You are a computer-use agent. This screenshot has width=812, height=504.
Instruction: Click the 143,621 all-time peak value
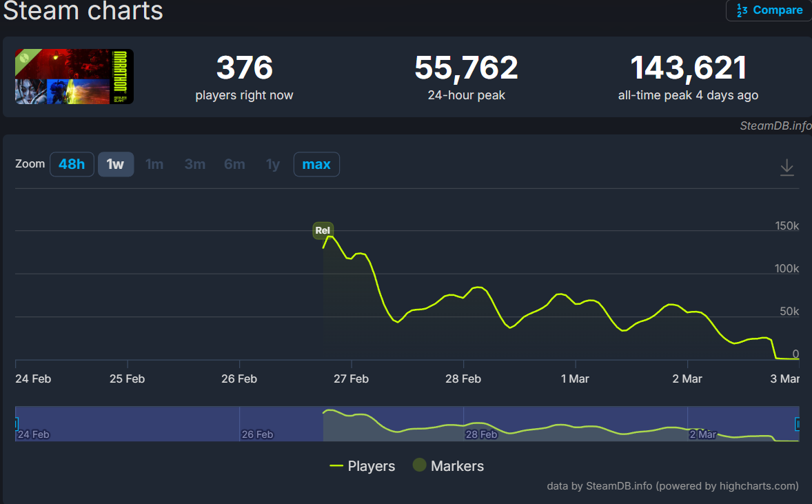tap(688, 68)
